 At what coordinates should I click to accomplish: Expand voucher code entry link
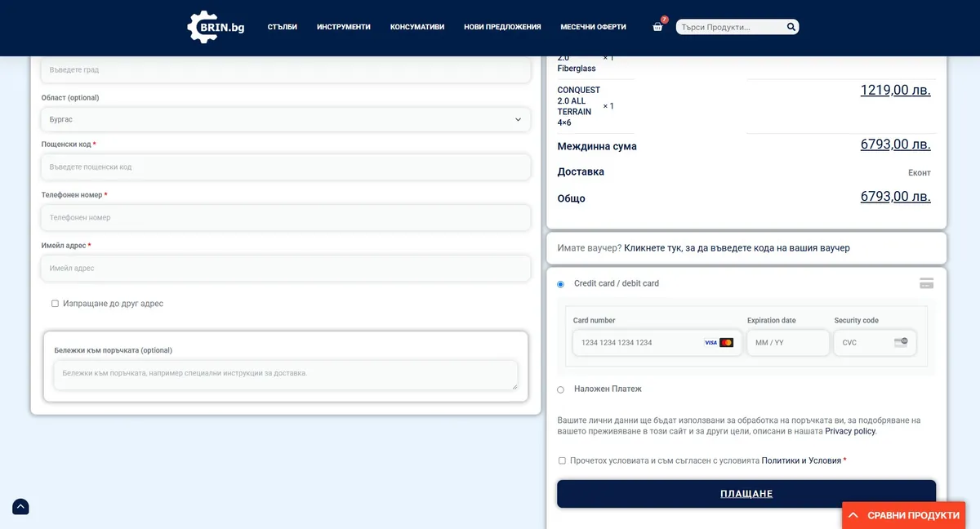point(737,248)
